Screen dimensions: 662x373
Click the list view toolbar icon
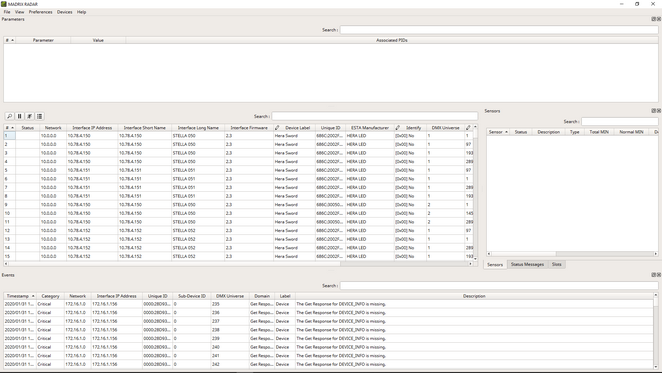40,116
